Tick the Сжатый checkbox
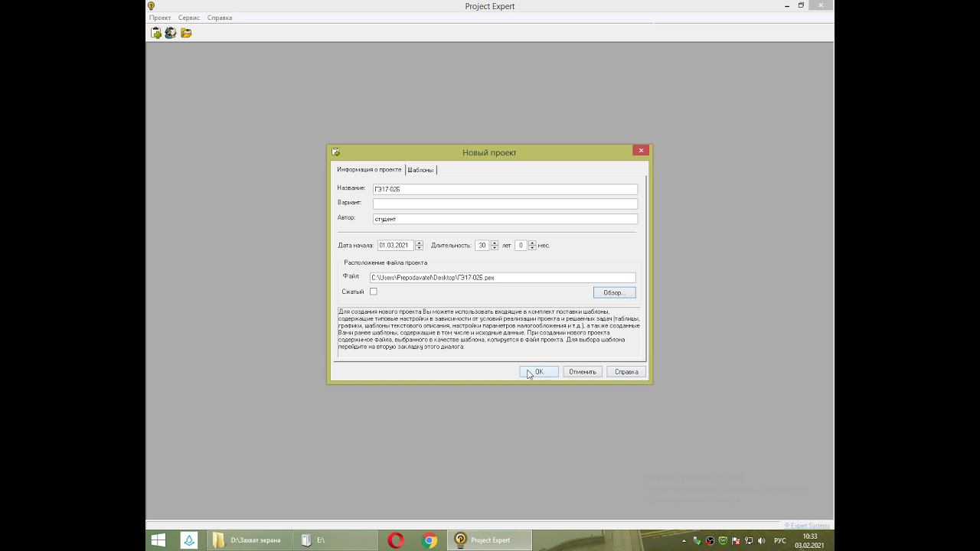Image resolution: width=980 pixels, height=551 pixels. [x=374, y=292]
